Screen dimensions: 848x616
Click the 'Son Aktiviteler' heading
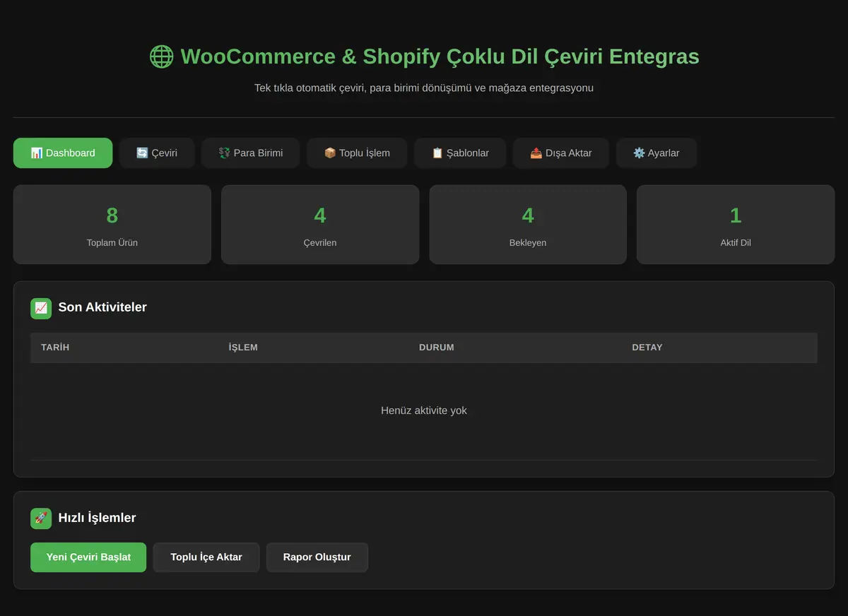click(x=102, y=307)
